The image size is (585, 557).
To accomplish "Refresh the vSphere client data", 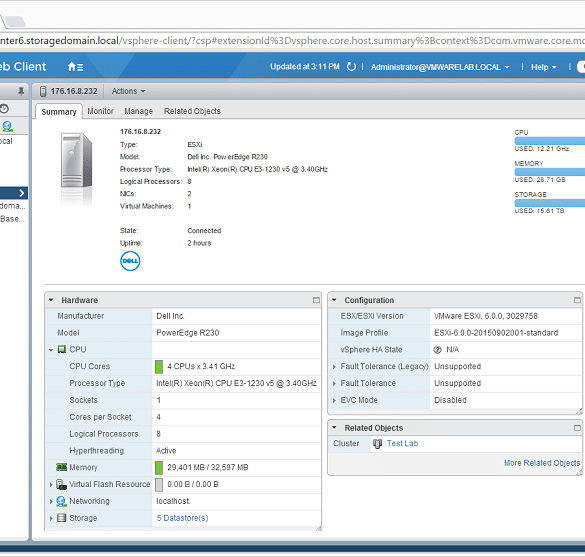I will coord(351,67).
